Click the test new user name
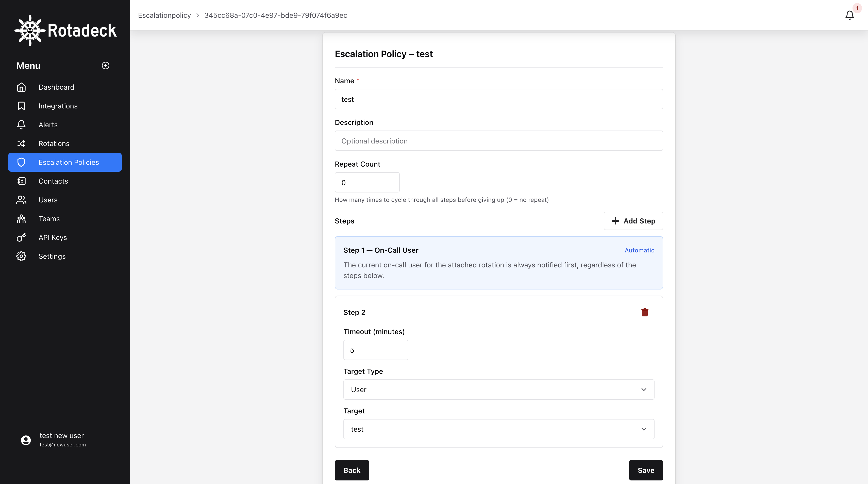The width and height of the screenshot is (868, 484). coord(62,435)
